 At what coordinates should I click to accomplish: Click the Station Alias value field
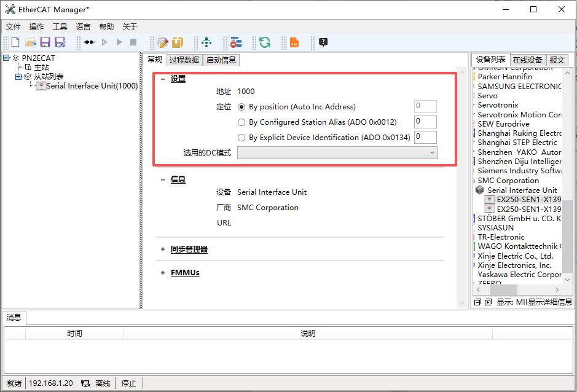click(425, 122)
